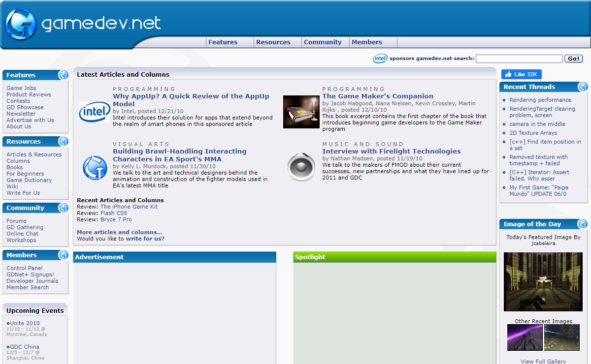Open Interview with Firelight Technologies article
This screenshot has width=591, height=364.
point(392,151)
